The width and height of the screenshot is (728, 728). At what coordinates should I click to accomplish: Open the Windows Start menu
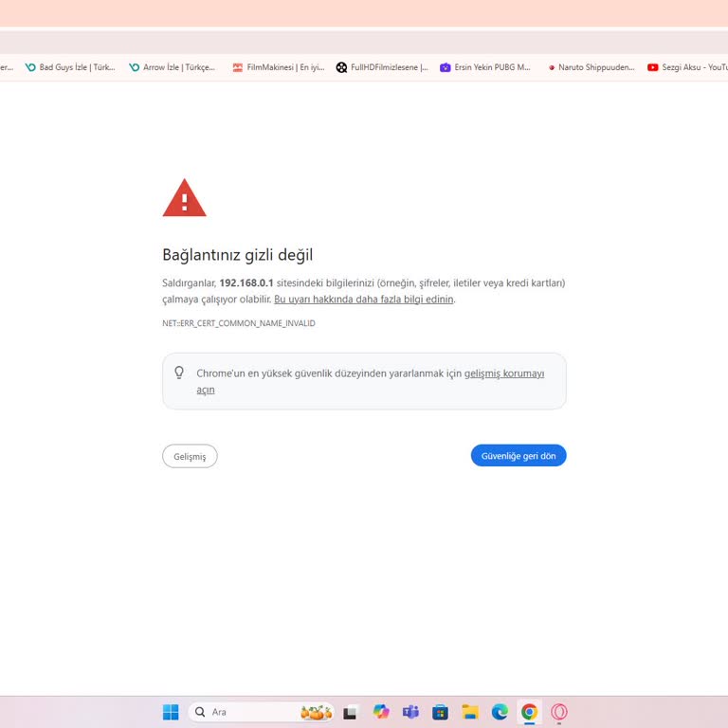pos(171,712)
